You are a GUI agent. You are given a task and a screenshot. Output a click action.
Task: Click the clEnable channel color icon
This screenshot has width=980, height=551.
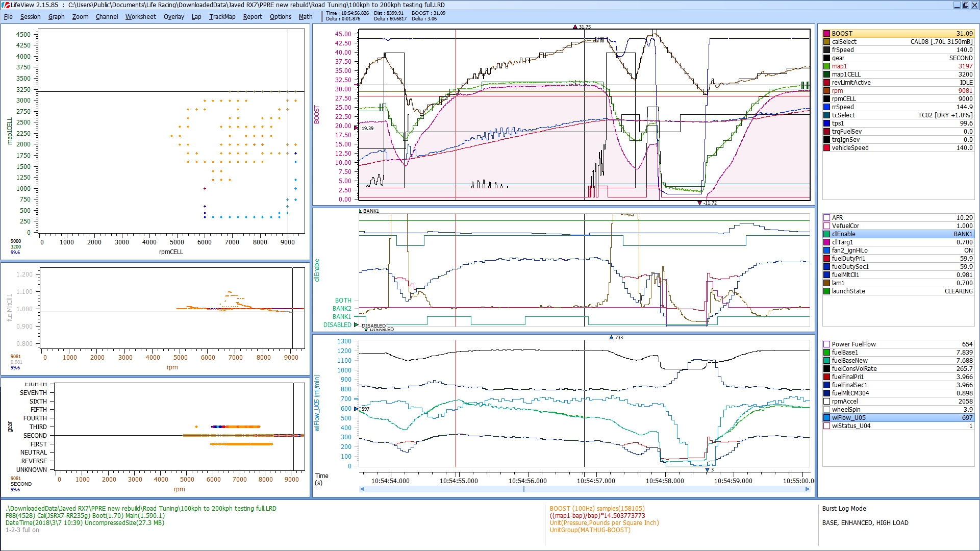pyautogui.click(x=826, y=234)
